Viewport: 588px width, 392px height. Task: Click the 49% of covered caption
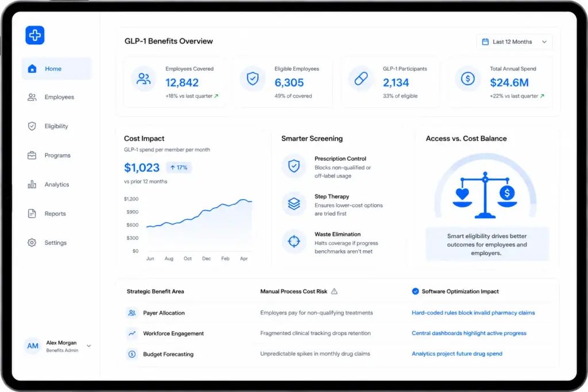click(x=293, y=96)
